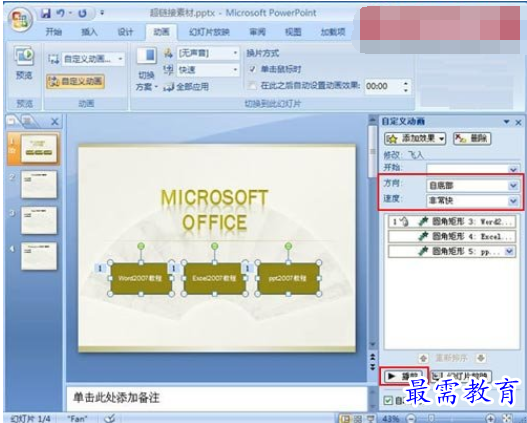Click the Undo arrow icon
527x423 pixels.
point(61,13)
